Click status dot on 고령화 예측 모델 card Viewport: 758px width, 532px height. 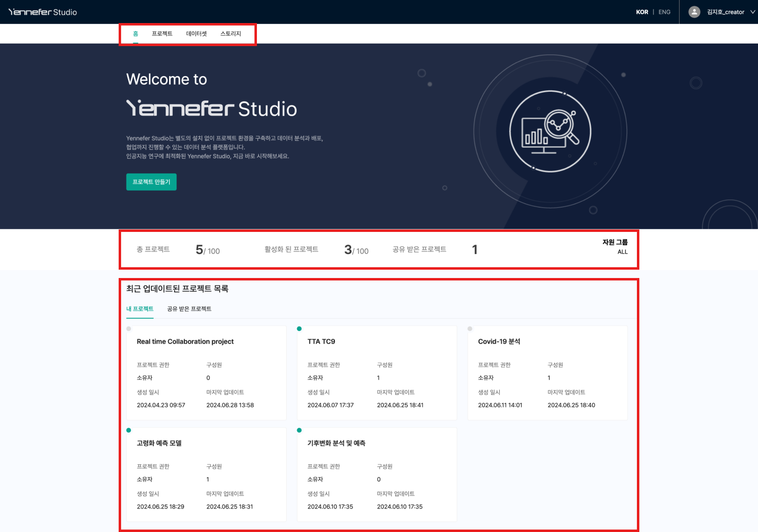(128, 430)
